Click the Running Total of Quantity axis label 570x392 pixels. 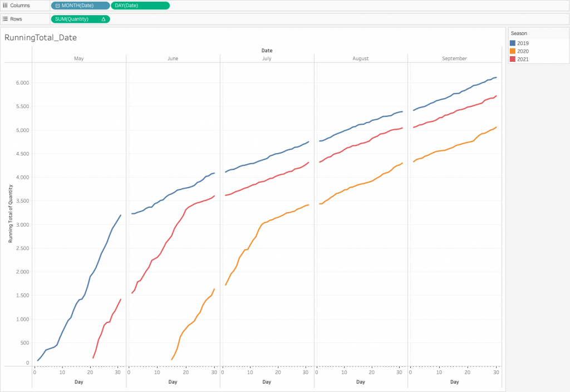pos(11,213)
